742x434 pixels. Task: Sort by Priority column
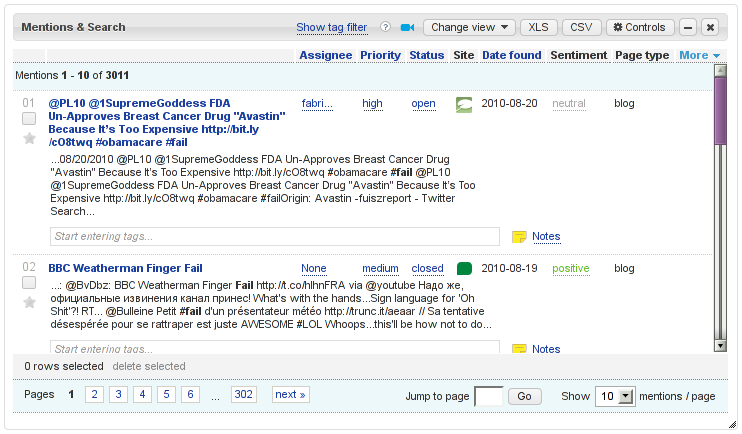point(380,55)
